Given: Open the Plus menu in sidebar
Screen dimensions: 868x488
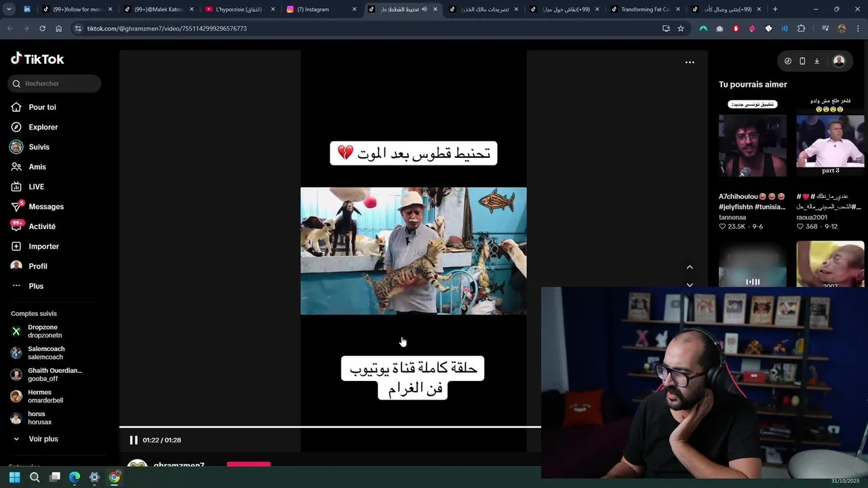Looking at the screenshot, I should (36, 286).
